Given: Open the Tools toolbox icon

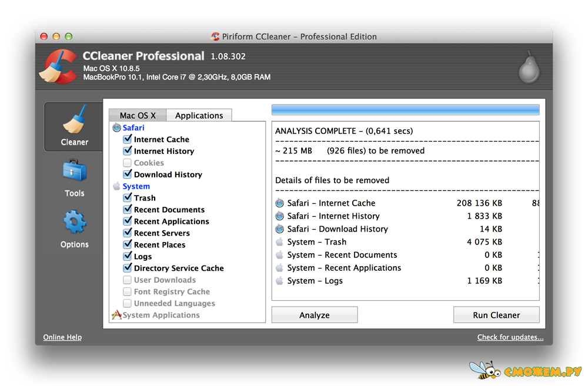Looking at the screenshot, I should pyautogui.click(x=75, y=170).
